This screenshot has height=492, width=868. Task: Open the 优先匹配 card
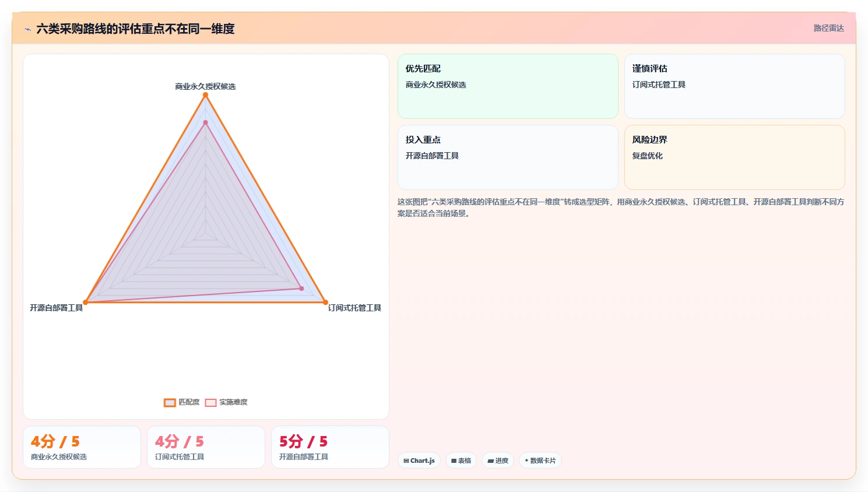[508, 86]
